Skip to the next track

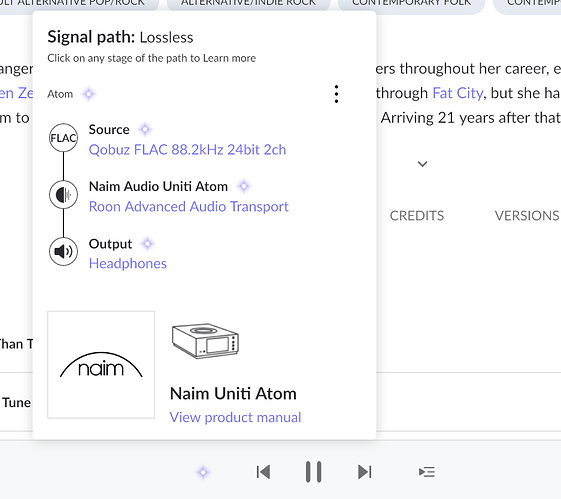click(365, 472)
